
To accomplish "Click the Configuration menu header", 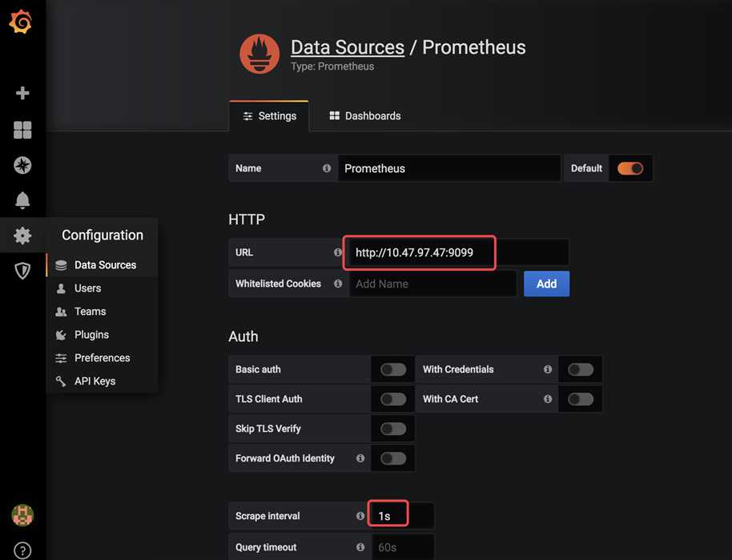I will pos(103,235).
